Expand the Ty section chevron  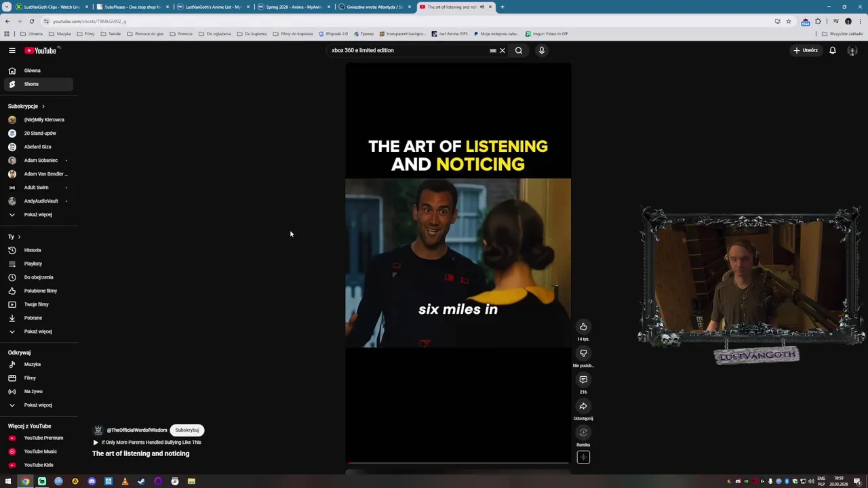pos(19,237)
